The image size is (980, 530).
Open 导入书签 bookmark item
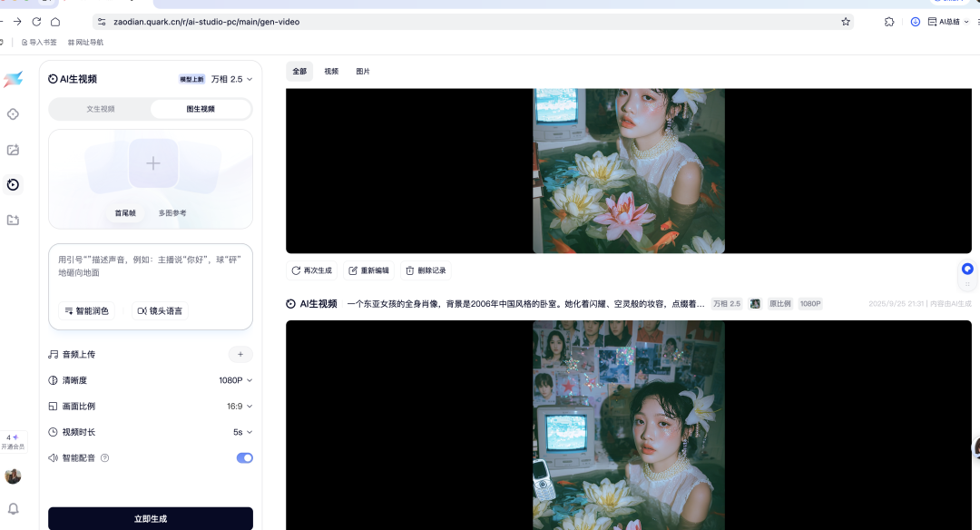click(39, 43)
